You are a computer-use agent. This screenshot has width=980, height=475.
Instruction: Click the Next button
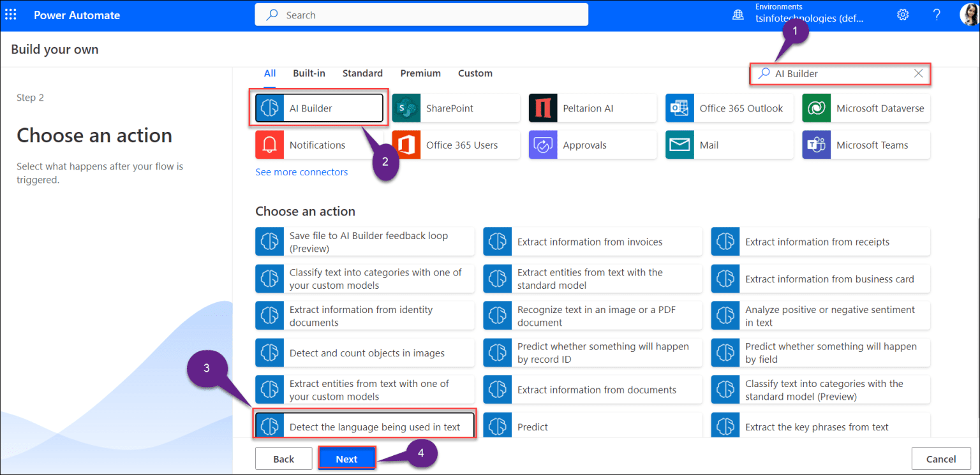346,458
